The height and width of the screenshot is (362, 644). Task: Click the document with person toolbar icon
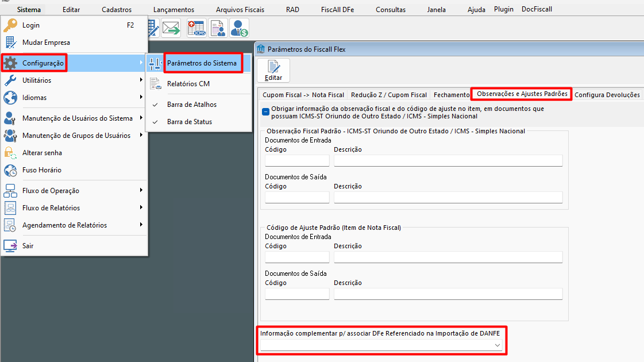pyautogui.click(x=218, y=28)
